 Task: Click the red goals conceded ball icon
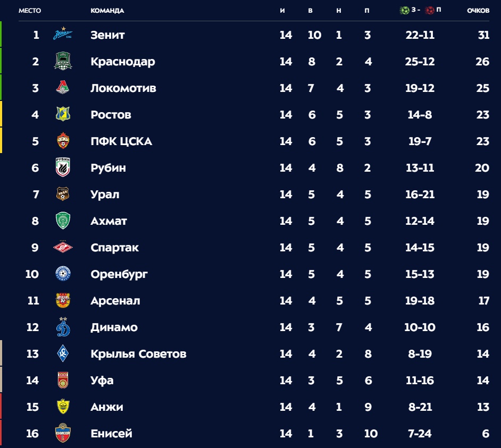click(430, 11)
